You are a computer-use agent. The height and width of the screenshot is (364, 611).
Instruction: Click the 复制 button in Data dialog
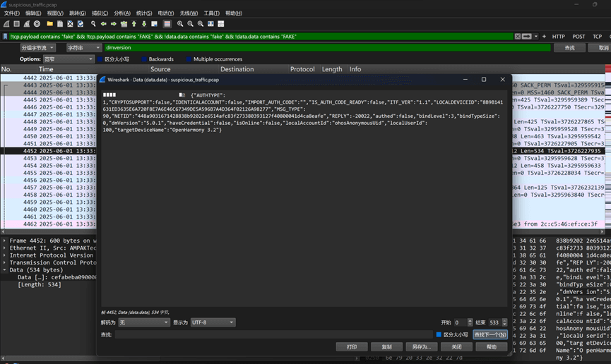386,347
